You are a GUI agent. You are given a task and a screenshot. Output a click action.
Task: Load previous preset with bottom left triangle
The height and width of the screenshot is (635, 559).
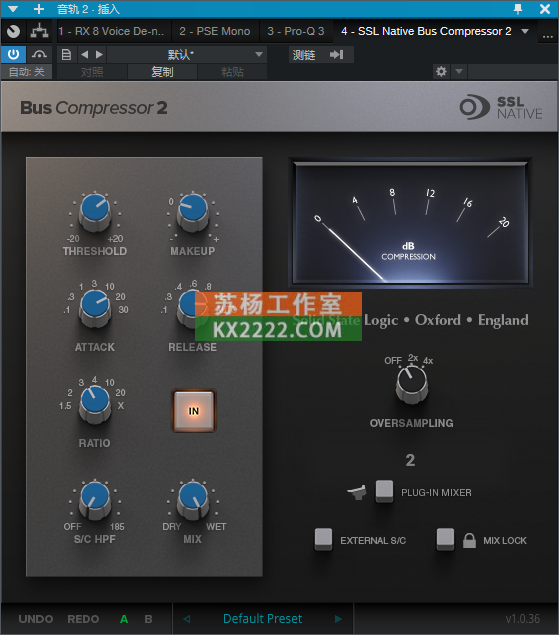[x=187, y=619]
